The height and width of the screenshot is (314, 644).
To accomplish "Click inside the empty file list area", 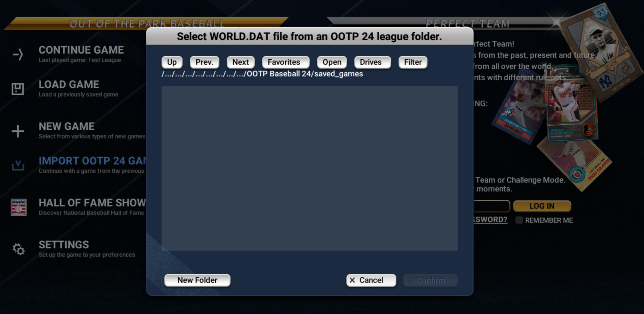I will click(x=310, y=168).
